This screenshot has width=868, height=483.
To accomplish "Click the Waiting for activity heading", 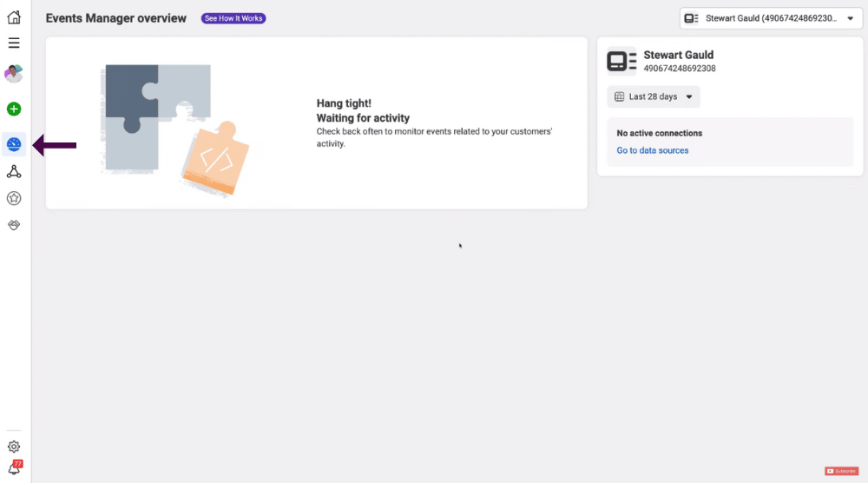I will pyautogui.click(x=363, y=118).
